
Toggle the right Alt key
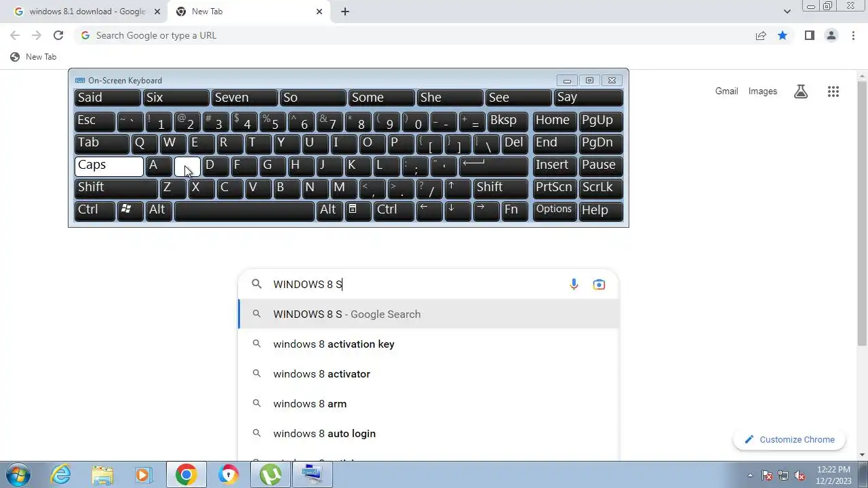[330, 210]
